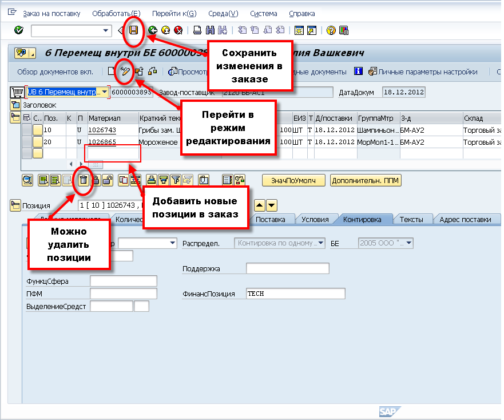Switch to the Тексты tab
504x420 pixels.
(411, 219)
